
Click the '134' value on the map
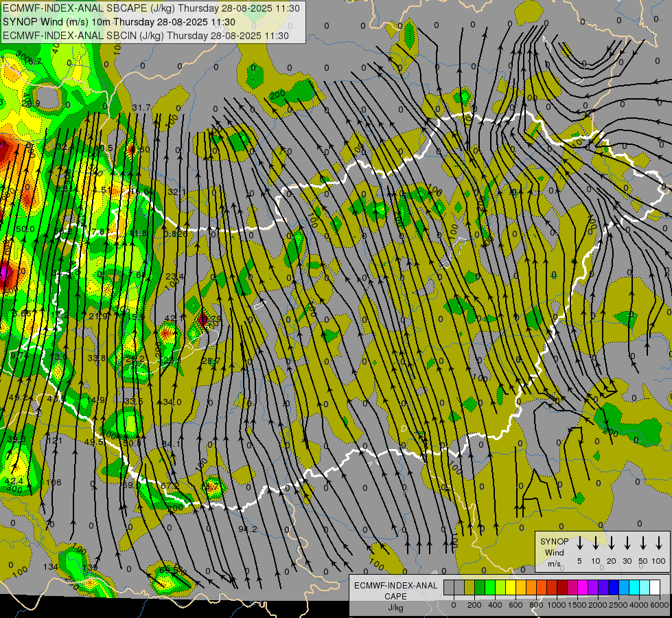51,567
